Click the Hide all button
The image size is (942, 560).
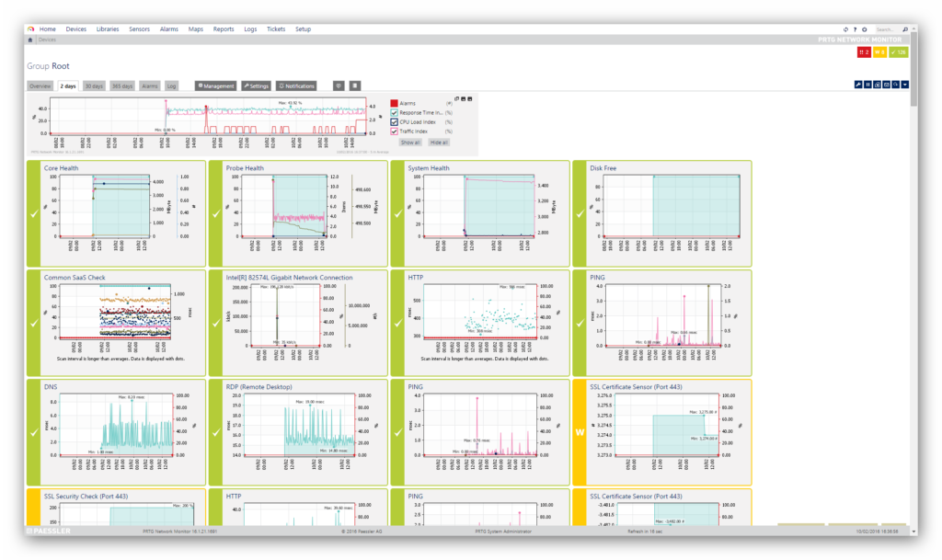(439, 143)
